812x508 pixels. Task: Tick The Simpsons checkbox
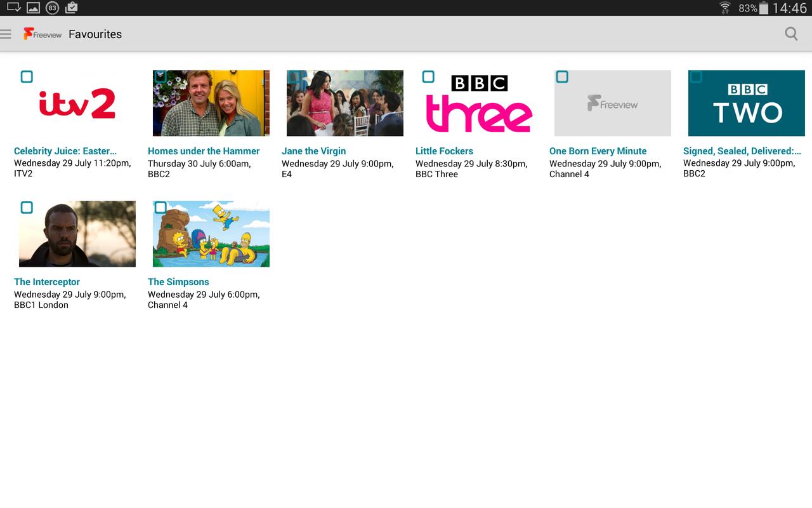coord(160,208)
